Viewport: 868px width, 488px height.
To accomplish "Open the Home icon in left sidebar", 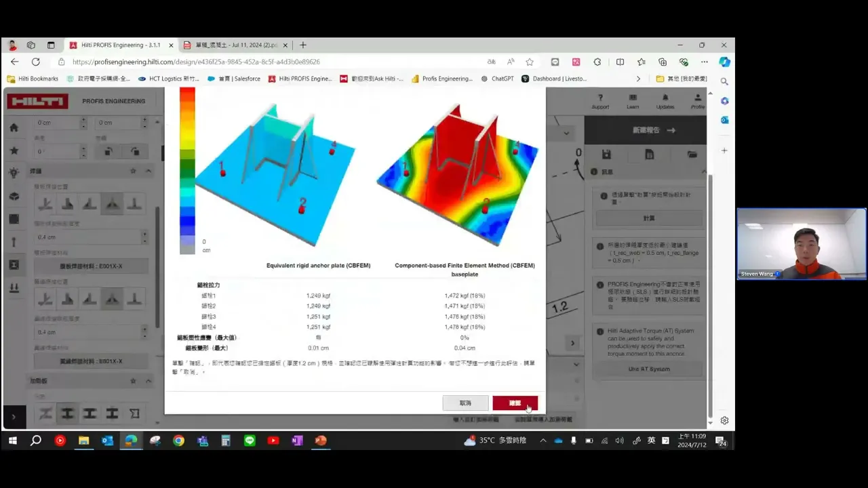I will (14, 127).
